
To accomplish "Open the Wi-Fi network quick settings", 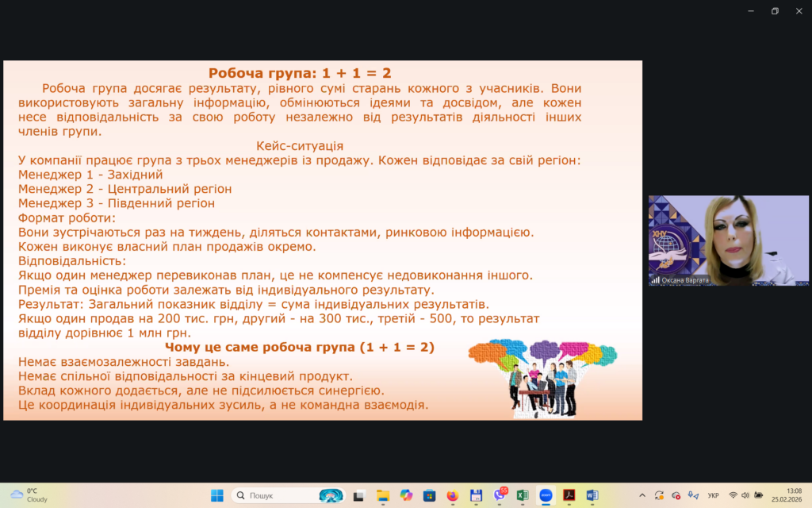I will pyautogui.click(x=733, y=495).
